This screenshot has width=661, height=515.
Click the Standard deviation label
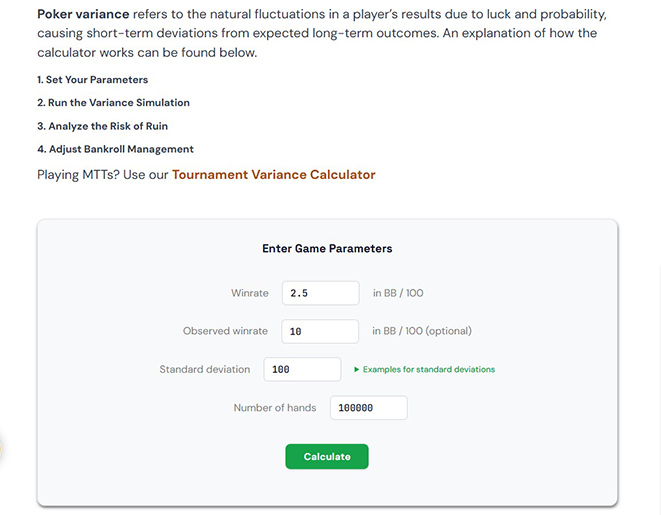pyautogui.click(x=204, y=369)
